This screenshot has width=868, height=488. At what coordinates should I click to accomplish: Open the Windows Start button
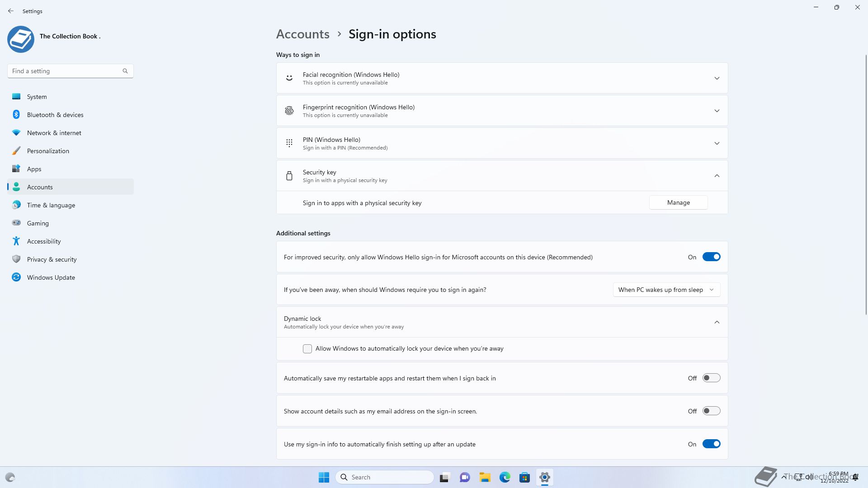(x=324, y=477)
